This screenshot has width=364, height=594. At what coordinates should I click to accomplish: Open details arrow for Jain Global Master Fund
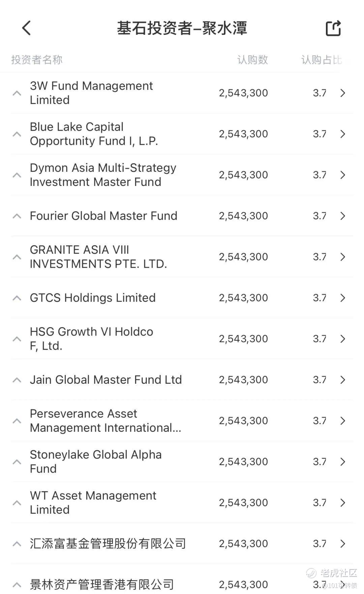tap(343, 380)
